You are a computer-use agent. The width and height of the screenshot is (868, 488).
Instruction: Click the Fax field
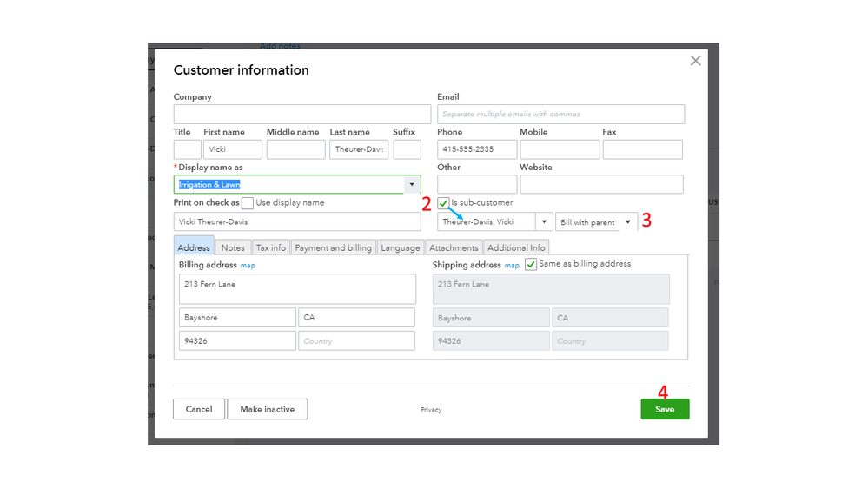pyautogui.click(x=642, y=149)
